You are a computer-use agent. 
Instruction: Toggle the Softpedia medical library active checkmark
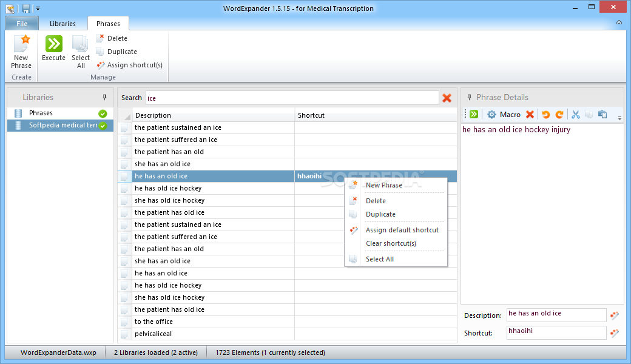[103, 126]
